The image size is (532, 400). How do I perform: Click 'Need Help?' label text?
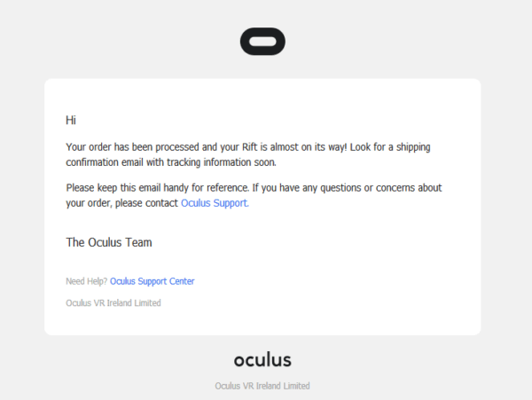[87, 281]
